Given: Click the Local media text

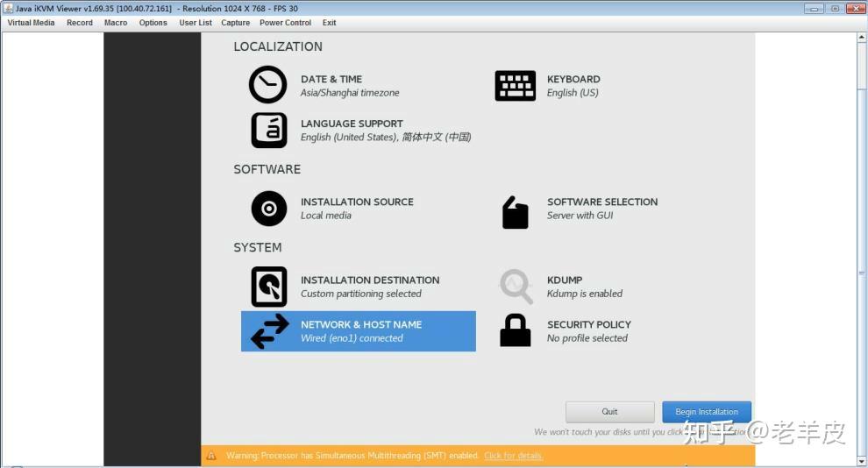Looking at the screenshot, I should tap(326, 216).
